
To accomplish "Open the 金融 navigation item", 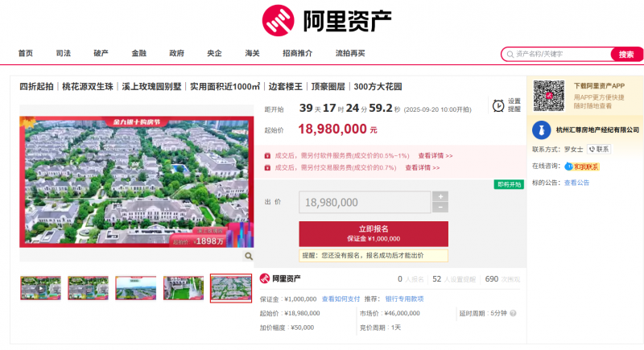I will 138,53.
